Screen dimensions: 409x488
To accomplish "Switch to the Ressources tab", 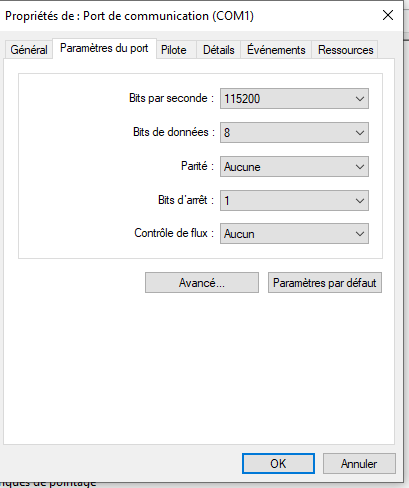I will 345,50.
